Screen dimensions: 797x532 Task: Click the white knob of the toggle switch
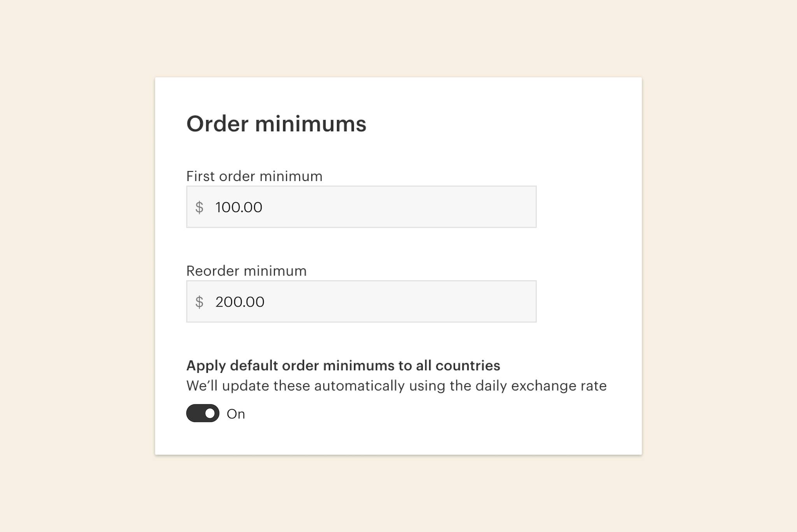(x=210, y=413)
